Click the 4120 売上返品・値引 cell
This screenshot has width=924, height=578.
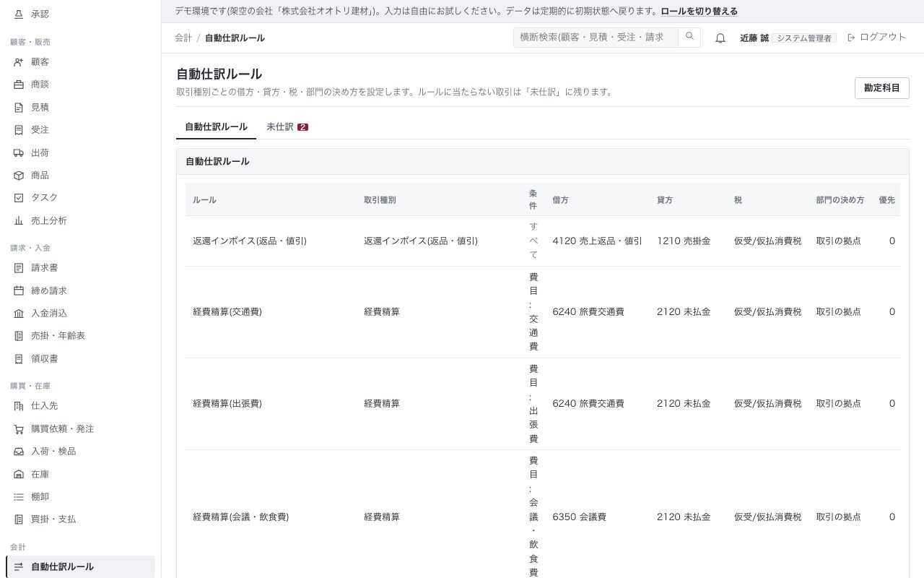[x=597, y=241]
